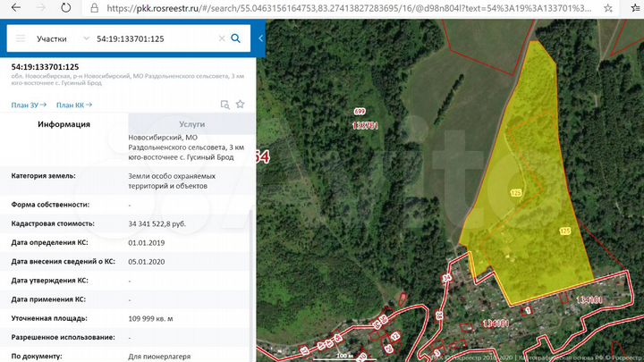Open the hamburger menu in search bar
Image resolution: width=644 pixels, height=362 pixels.
point(21,39)
